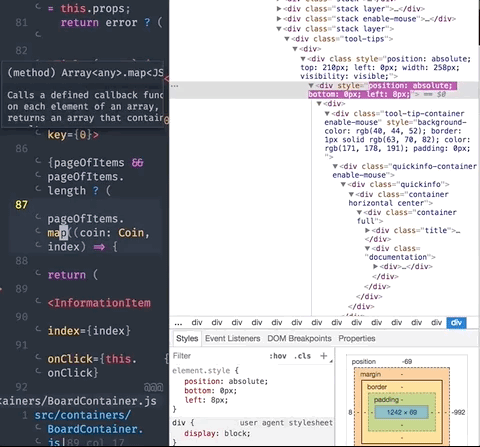Click the 'return error ?' code line

[x=105, y=22]
